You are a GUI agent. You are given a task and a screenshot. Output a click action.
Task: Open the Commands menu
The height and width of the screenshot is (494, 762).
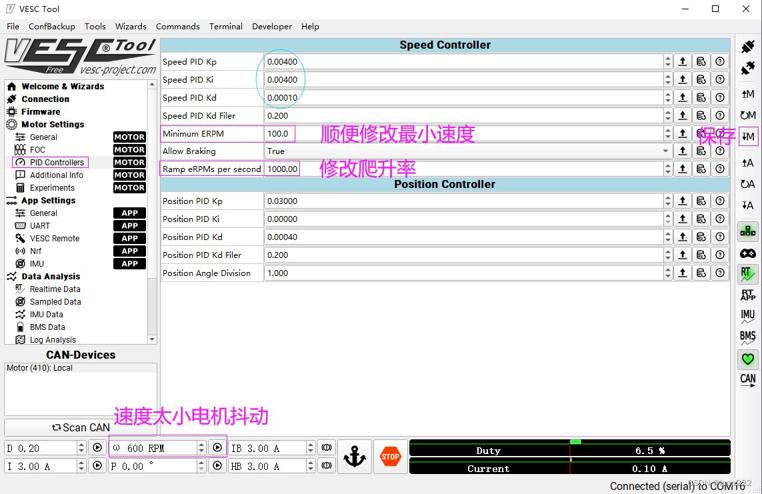click(x=177, y=26)
